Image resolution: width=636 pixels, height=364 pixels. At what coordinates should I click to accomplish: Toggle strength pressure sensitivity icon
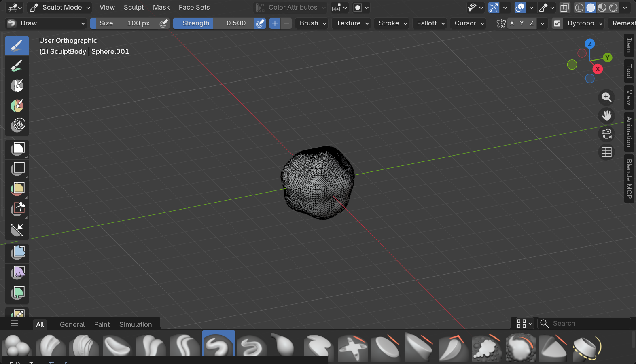point(260,23)
